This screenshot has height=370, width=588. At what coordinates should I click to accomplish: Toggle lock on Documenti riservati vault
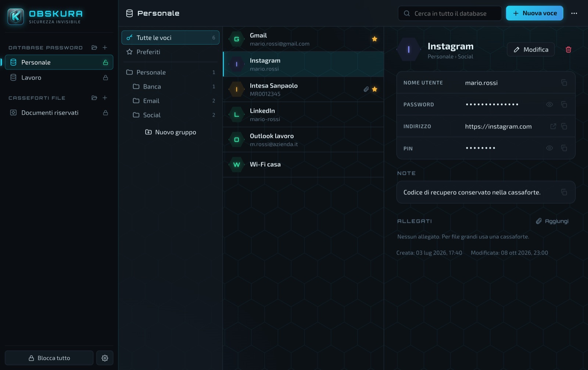105,113
